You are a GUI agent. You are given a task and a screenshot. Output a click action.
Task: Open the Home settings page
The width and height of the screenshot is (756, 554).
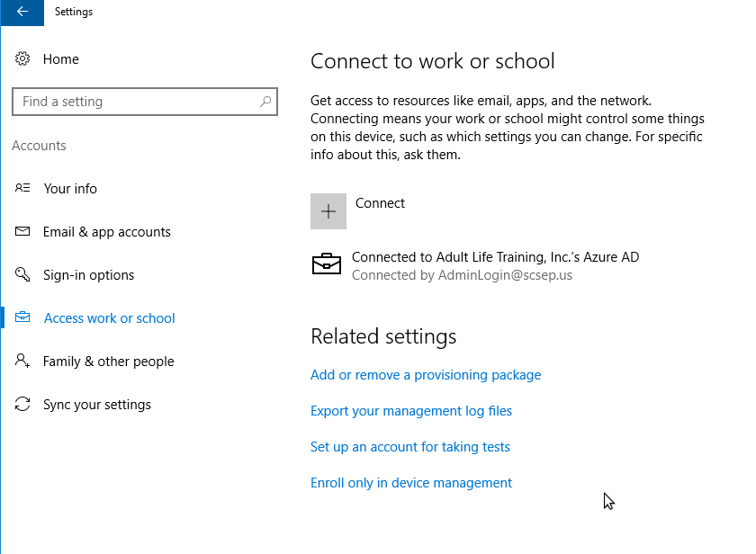(61, 59)
